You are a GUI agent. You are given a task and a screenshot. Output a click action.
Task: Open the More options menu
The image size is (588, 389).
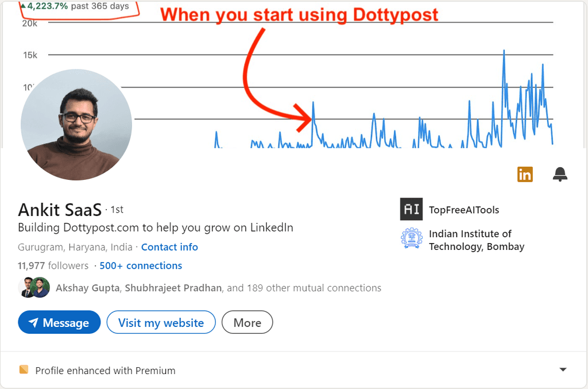pyautogui.click(x=247, y=322)
